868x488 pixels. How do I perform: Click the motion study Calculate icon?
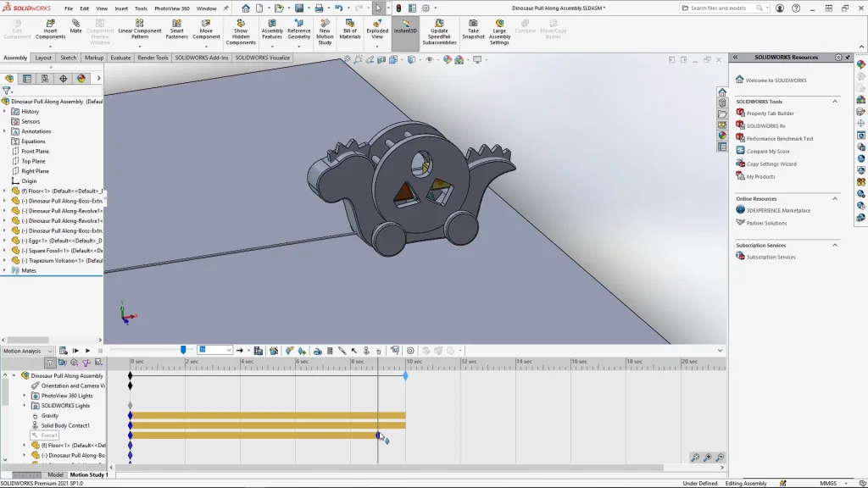point(62,351)
